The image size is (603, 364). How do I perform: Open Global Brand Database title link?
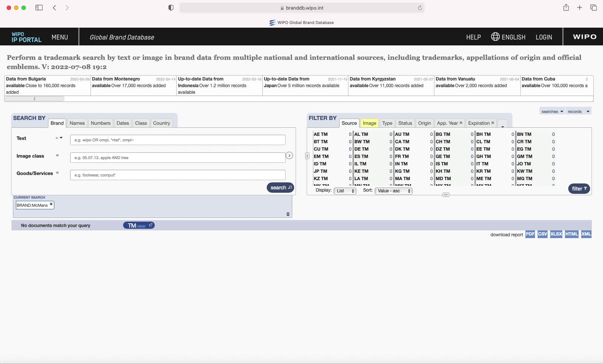[x=122, y=37]
